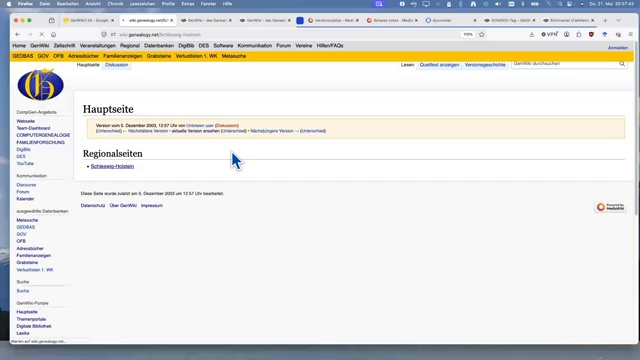Viewport: 640px width, 360px height.
Task: Open the Unknown user link
Action: 200,126
